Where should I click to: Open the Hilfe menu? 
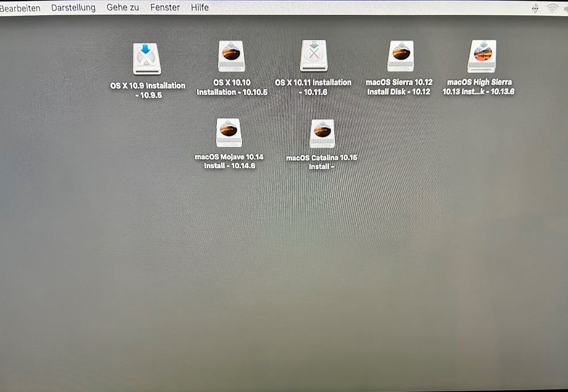pyautogui.click(x=199, y=7)
